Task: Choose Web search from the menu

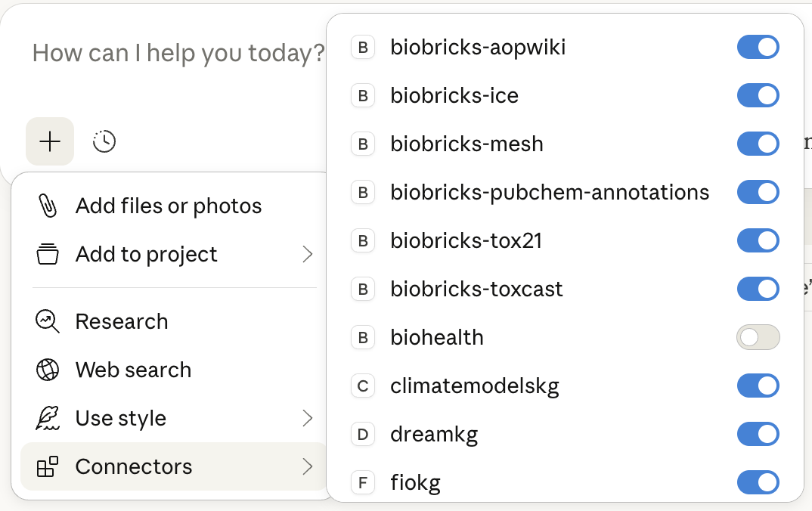Action: 132,370
